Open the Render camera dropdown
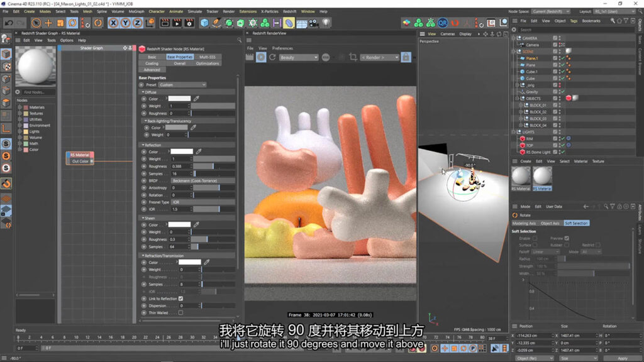The height and width of the screenshot is (362, 644). tap(380, 57)
